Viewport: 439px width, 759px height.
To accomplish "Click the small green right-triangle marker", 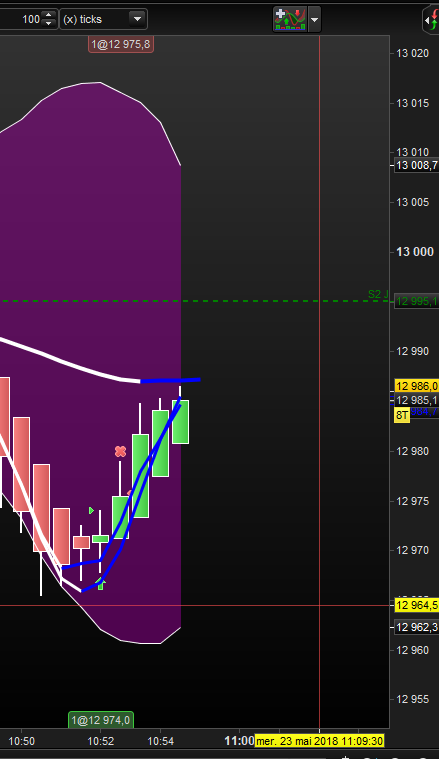I will pos(91,510).
